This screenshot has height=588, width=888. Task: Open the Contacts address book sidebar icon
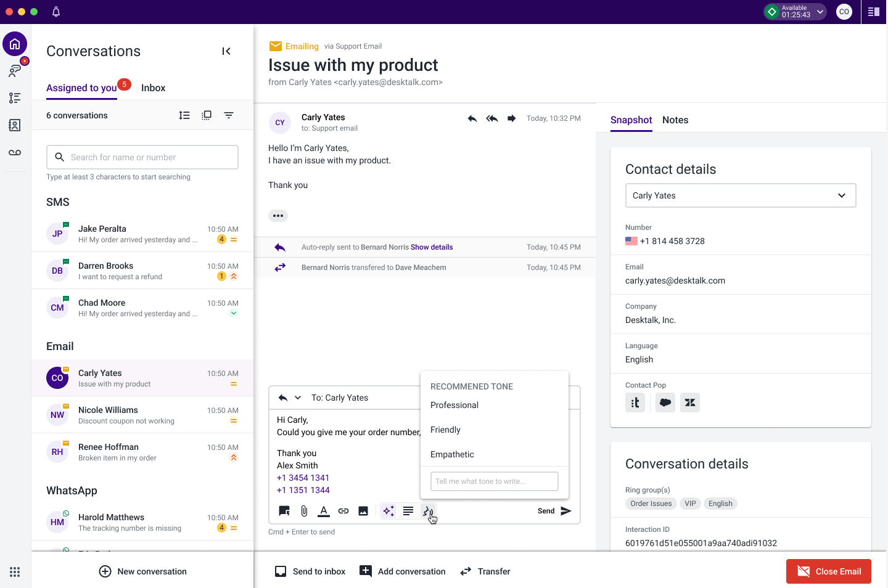point(15,125)
